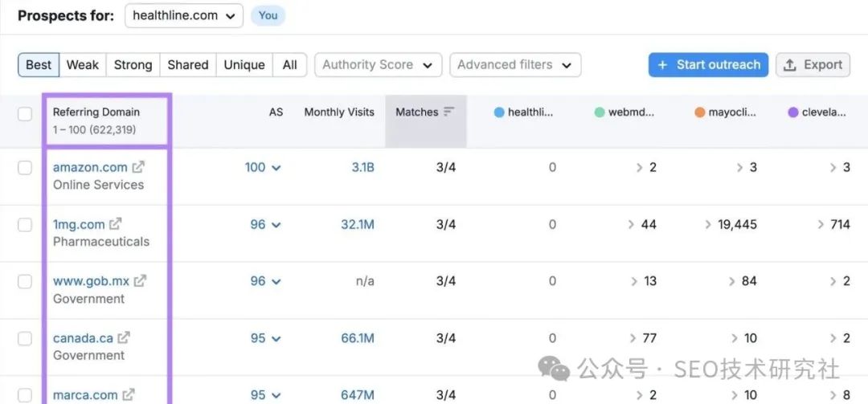
Task: Expand AS score 100 for amazon.com
Action: click(x=263, y=167)
